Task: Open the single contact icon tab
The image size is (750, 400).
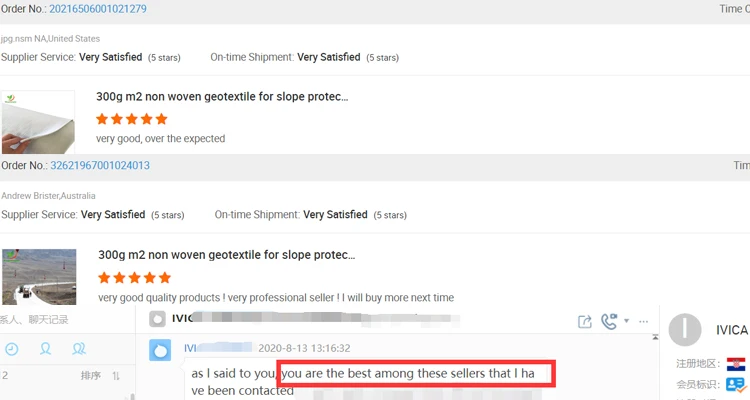Action: pos(45,349)
